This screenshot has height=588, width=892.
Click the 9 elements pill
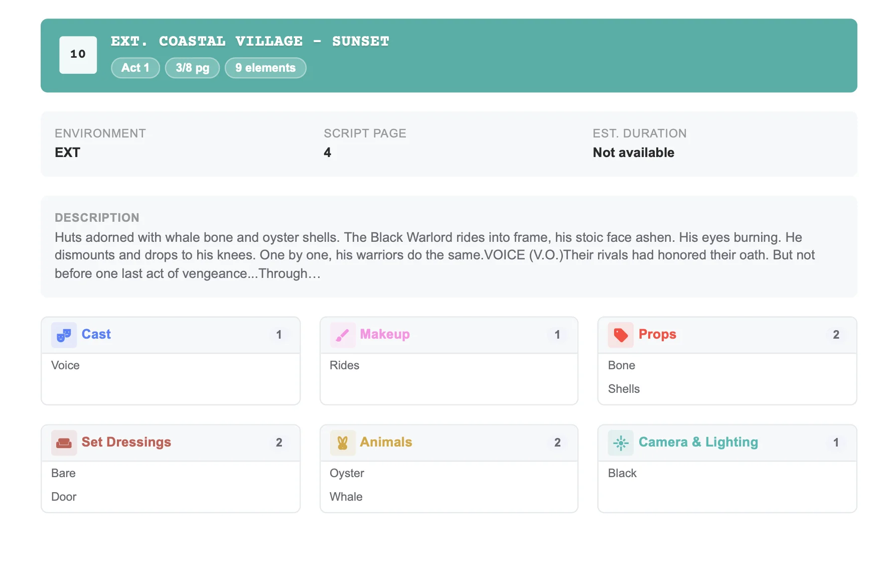(265, 68)
